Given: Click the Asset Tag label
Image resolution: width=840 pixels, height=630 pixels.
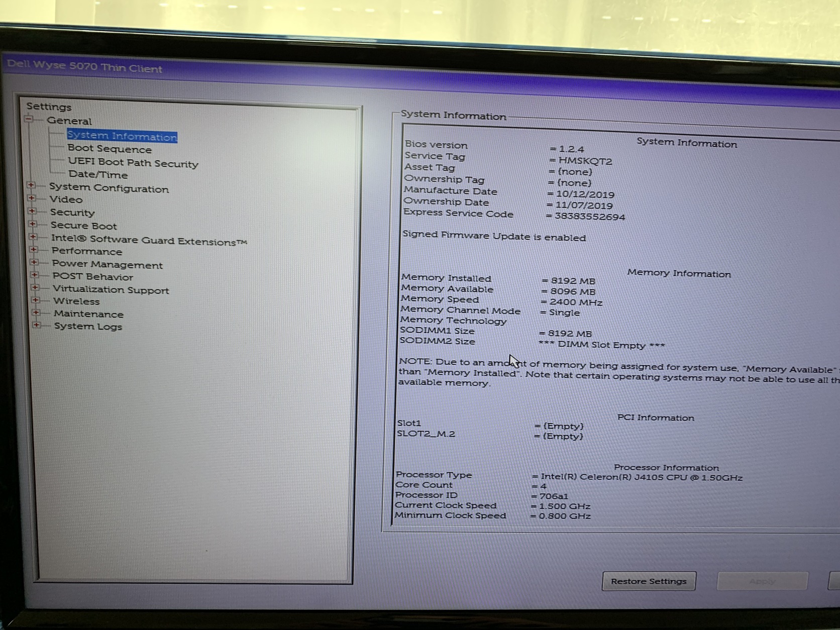Looking at the screenshot, I should coord(430,167).
